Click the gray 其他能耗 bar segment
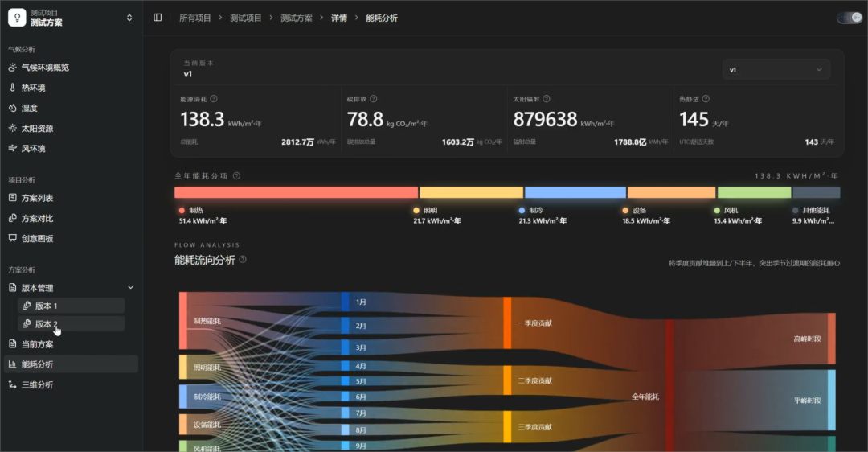This screenshot has height=452, width=868. click(817, 192)
